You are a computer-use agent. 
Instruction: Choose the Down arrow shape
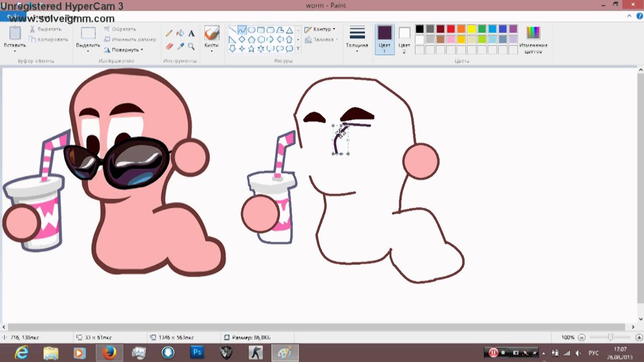click(x=232, y=49)
